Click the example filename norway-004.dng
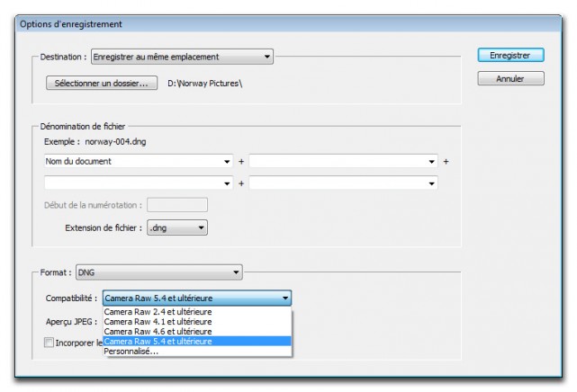The width and height of the screenshot is (577, 392). [115, 142]
